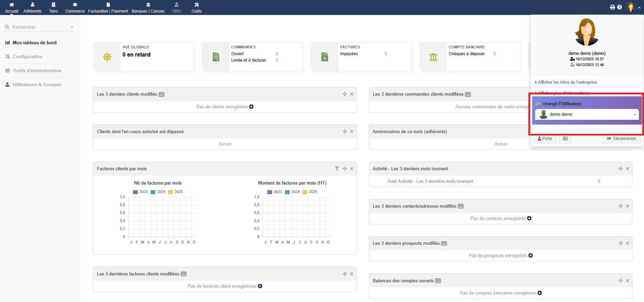
Task: Close the 'dernières factures clients modifiées' box
Action: click(x=352, y=274)
